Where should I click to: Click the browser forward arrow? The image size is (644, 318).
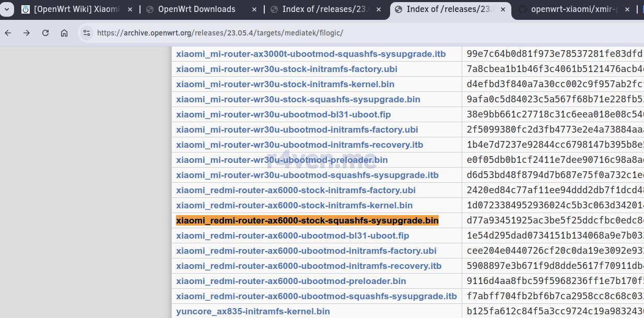click(27, 33)
